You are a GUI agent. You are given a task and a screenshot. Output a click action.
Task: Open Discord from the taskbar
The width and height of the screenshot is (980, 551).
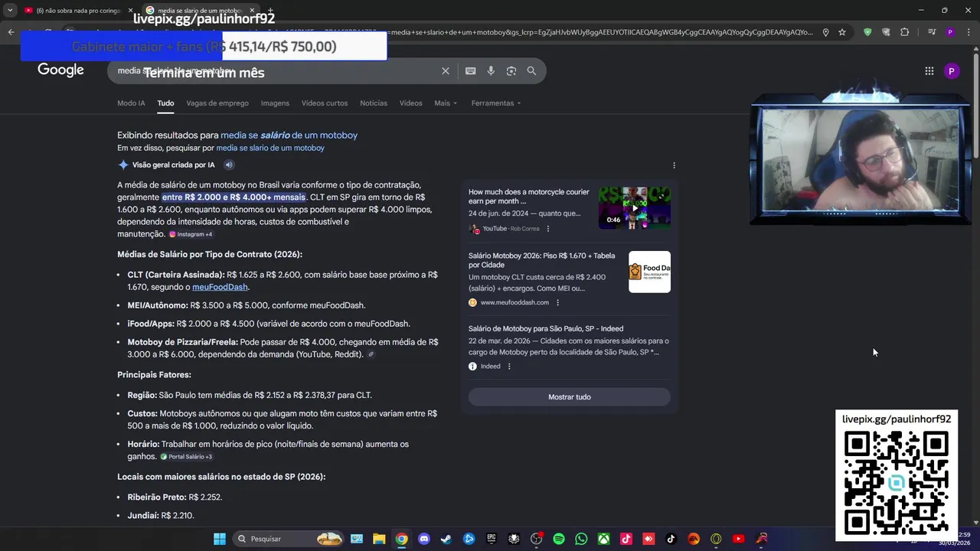click(424, 539)
